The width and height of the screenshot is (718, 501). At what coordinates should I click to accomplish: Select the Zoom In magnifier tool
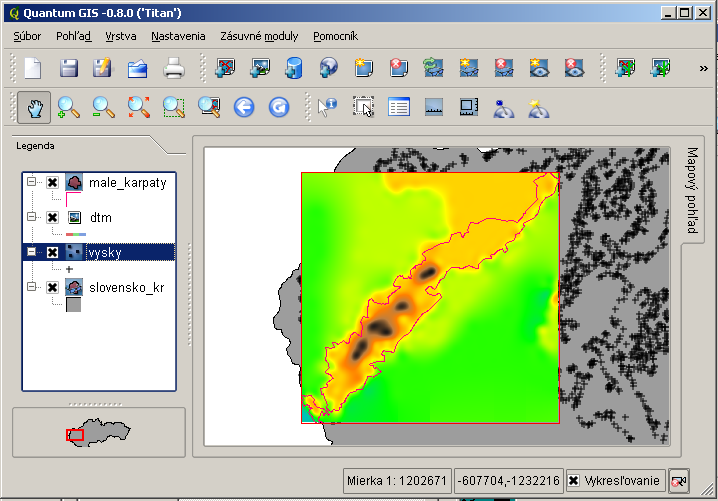[x=68, y=107]
